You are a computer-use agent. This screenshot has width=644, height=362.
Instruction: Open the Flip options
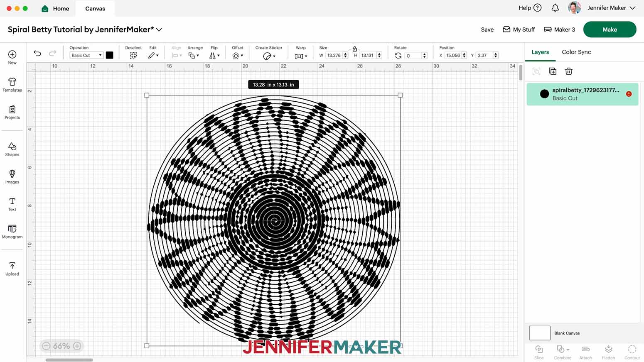pyautogui.click(x=214, y=55)
